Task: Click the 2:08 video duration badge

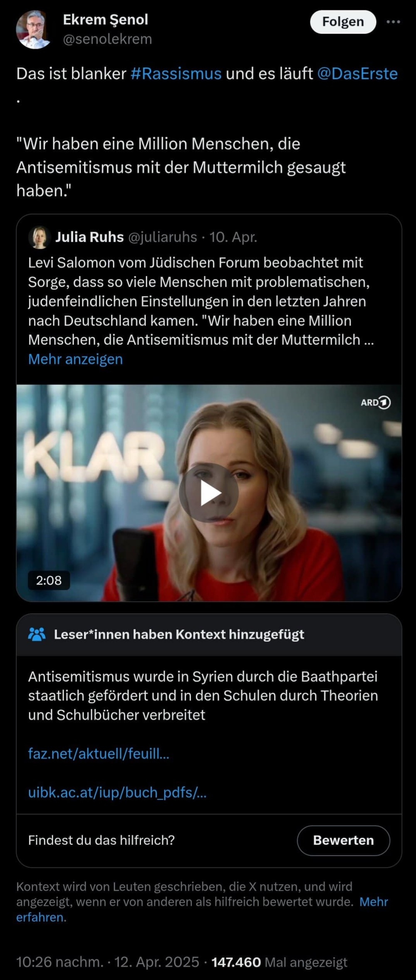Action: click(49, 580)
